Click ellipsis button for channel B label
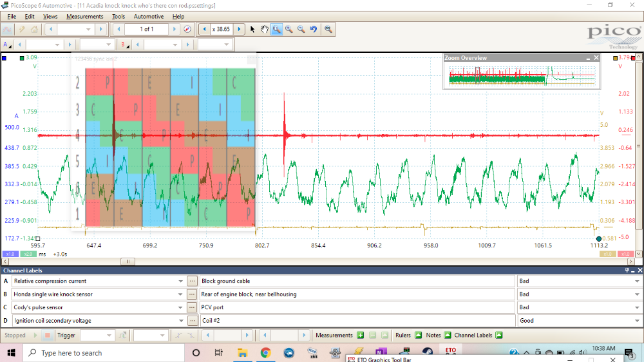Screen dimensions: 644x362 [192, 294]
